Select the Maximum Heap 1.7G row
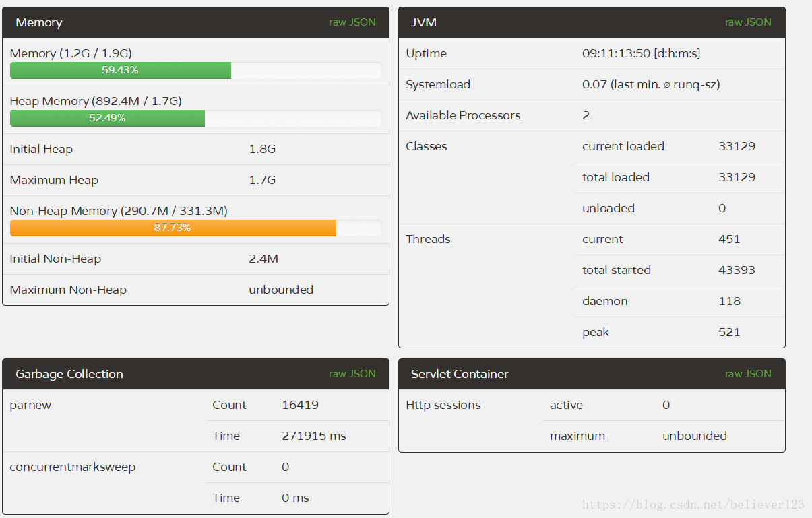The image size is (812, 518). tap(196, 180)
